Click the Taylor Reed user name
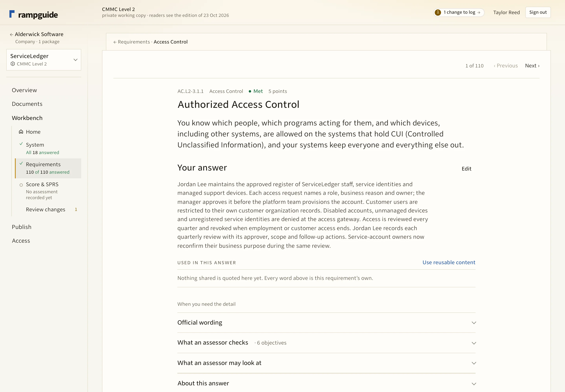The height and width of the screenshot is (392, 565). pyautogui.click(x=507, y=13)
